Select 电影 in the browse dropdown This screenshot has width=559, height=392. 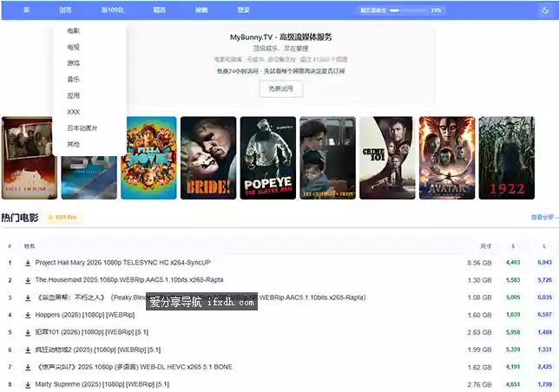(74, 30)
